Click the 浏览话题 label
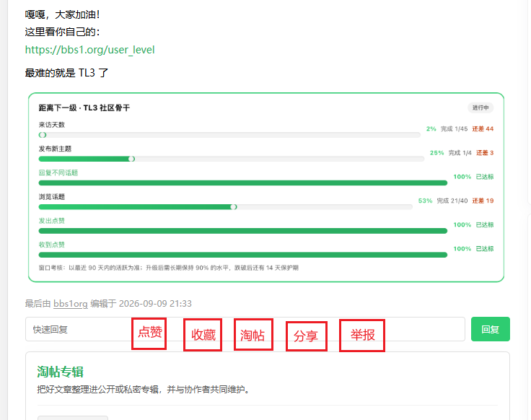This screenshot has width=531, height=420. tap(51, 197)
